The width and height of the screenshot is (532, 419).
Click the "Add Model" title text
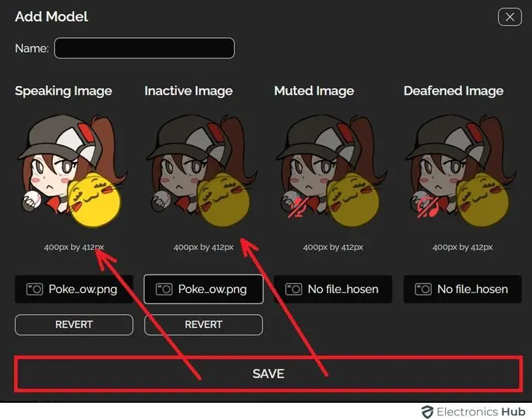pos(51,17)
